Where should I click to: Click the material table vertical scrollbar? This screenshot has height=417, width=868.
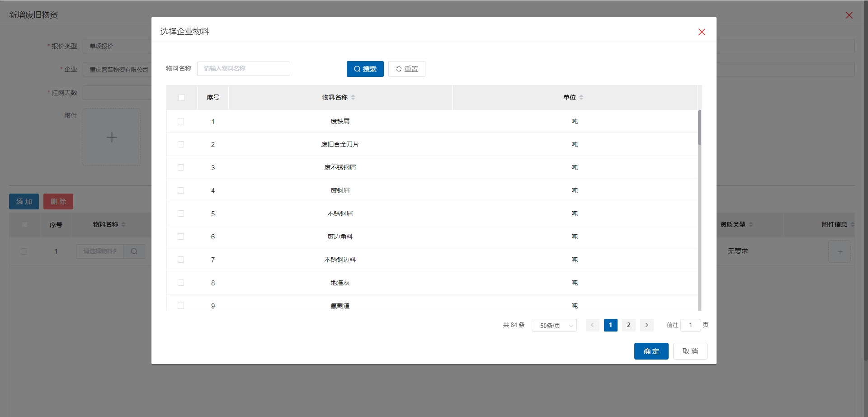(699, 128)
